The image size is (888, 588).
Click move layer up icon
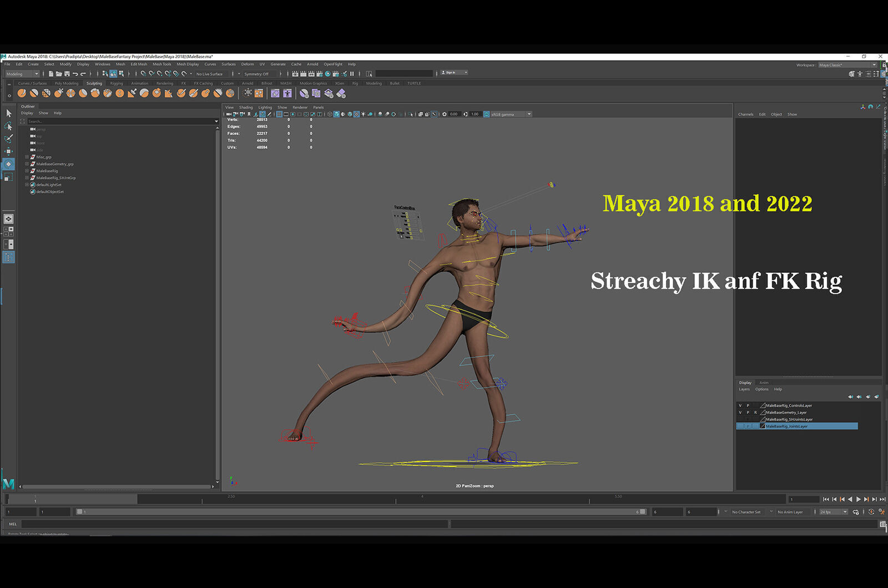pyautogui.click(x=850, y=397)
